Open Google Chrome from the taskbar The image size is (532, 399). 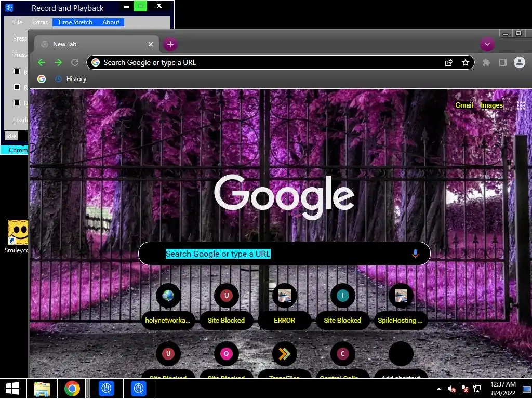72,389
